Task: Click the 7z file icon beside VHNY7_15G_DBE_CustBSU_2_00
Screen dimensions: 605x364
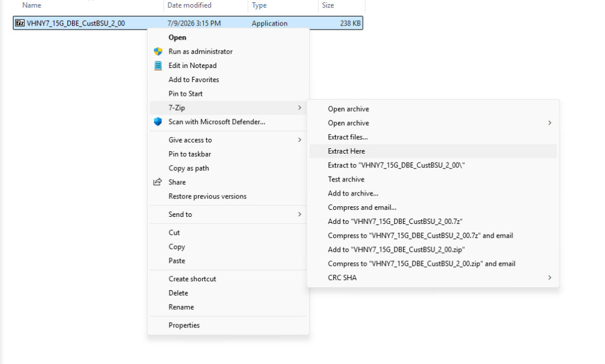Action: pos(20,23)
